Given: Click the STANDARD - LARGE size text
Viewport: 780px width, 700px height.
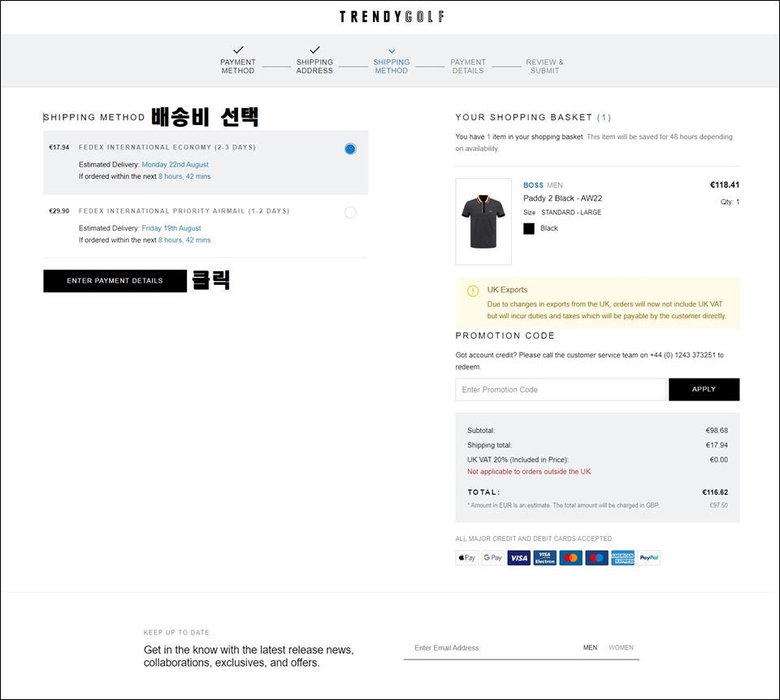Looking at the screenshot, I should (571, 212).
